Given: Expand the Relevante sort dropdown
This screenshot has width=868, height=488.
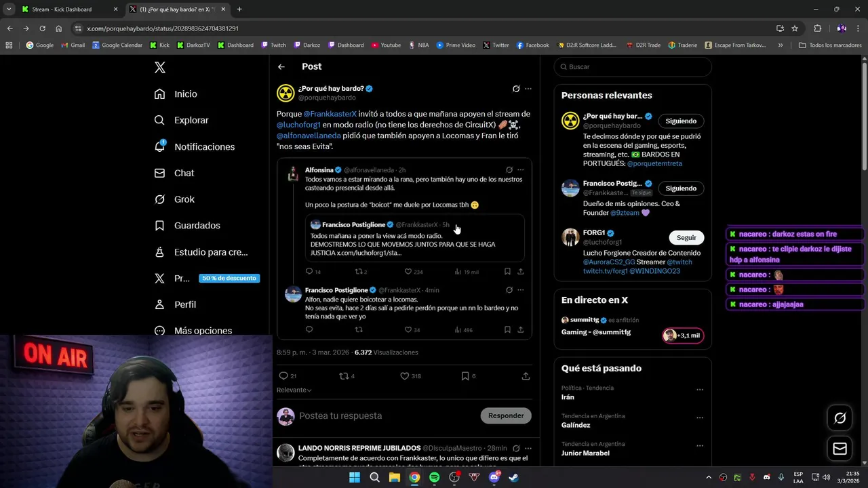Looking at the screenshot, I should [x=294, y=390].
